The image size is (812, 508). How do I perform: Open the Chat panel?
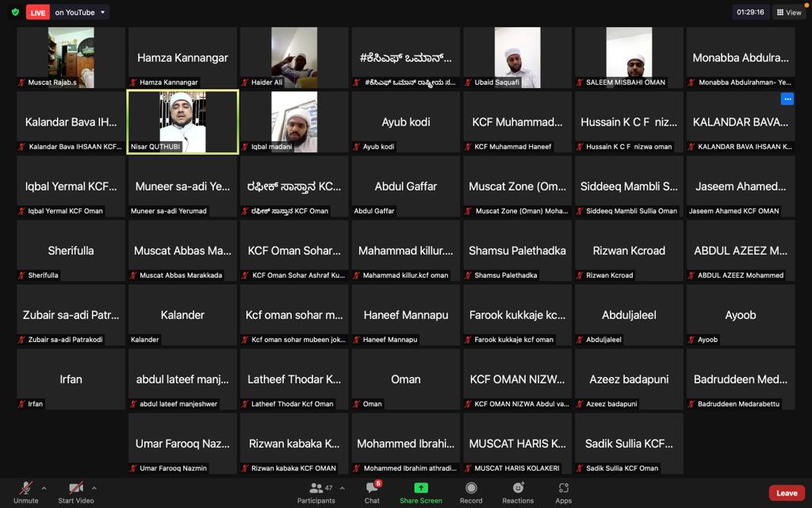[372, 492]
